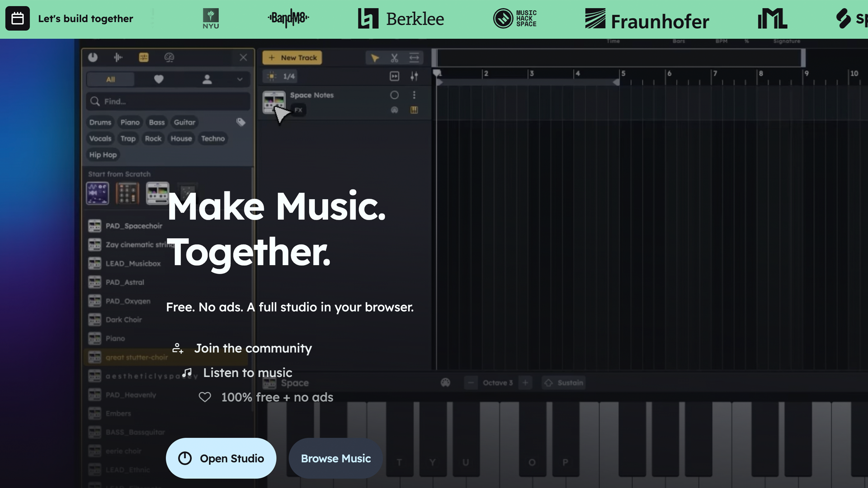Show user sounds with the person tab
The height and width of the screenshot is (488, 868).
tap(207, 79)
